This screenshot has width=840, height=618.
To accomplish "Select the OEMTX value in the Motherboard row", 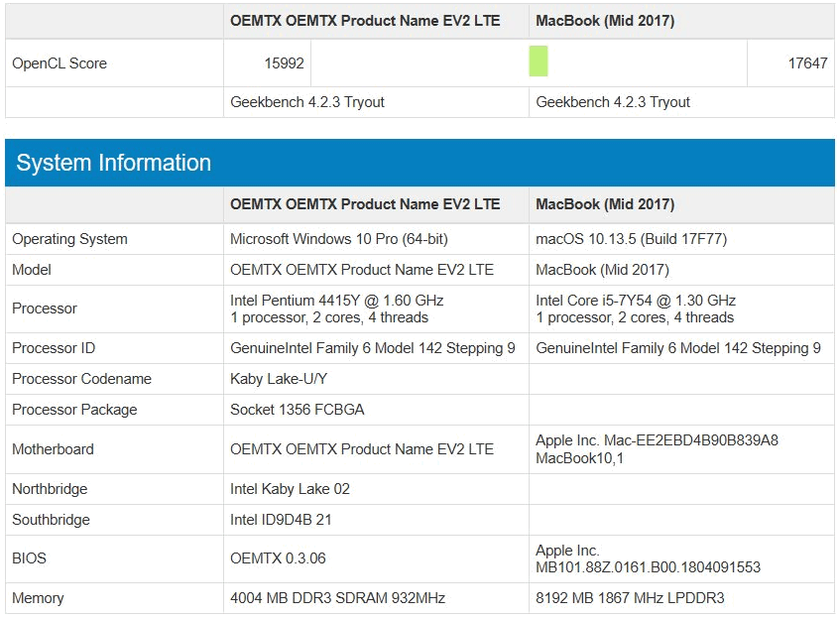I will pos(362,449).
